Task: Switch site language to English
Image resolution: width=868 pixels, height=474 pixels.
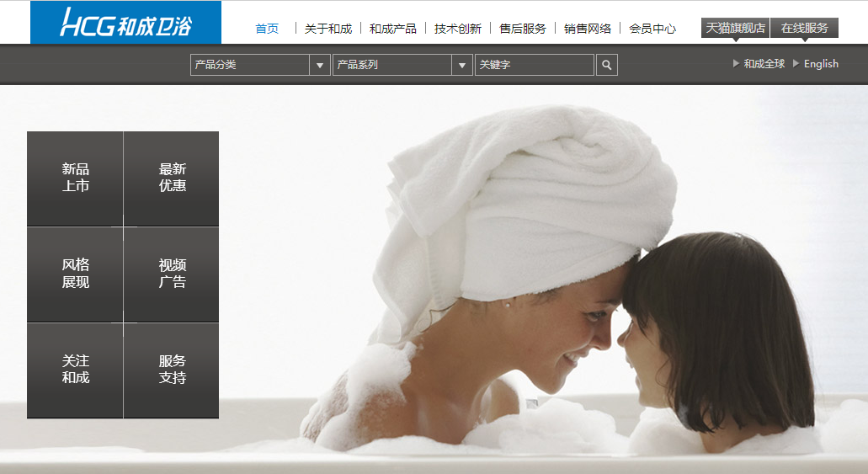Action: pyautogui.click(x=821, y=64)
